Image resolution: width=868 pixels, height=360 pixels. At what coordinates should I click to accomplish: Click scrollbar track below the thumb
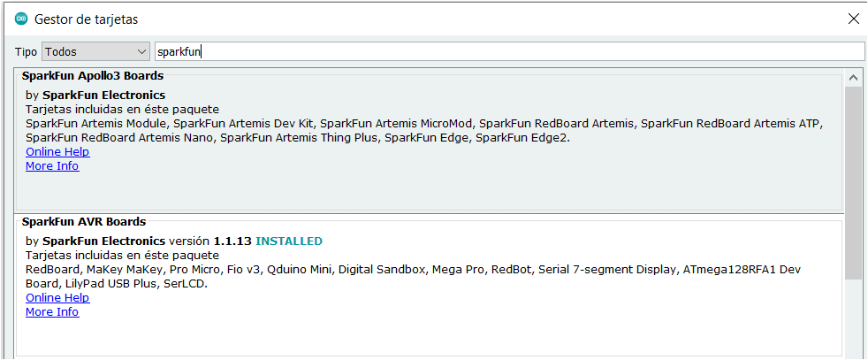(x=853, y=318)
